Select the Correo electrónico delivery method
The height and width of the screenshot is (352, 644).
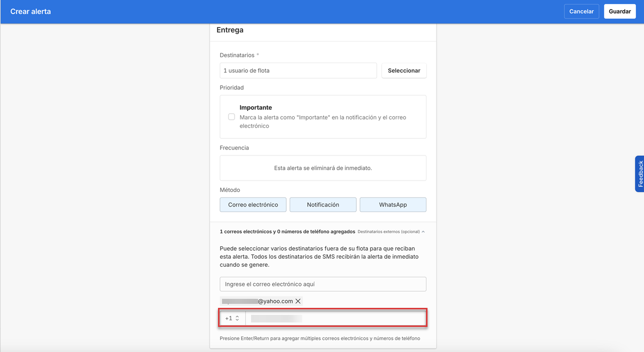[253, 205]
